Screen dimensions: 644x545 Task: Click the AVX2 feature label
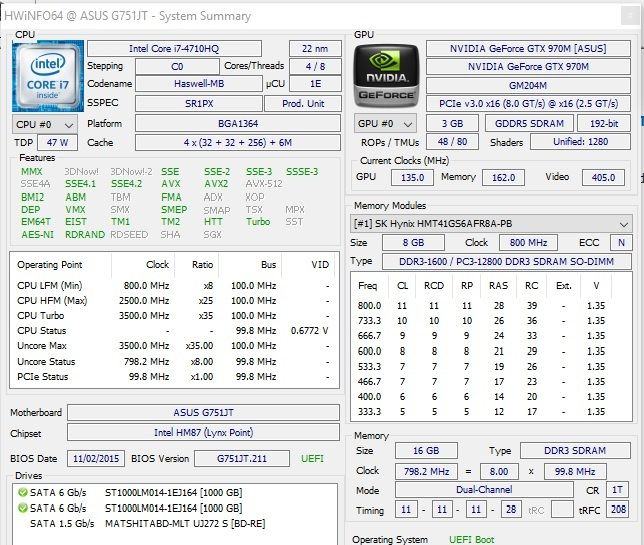pos(216,184)
